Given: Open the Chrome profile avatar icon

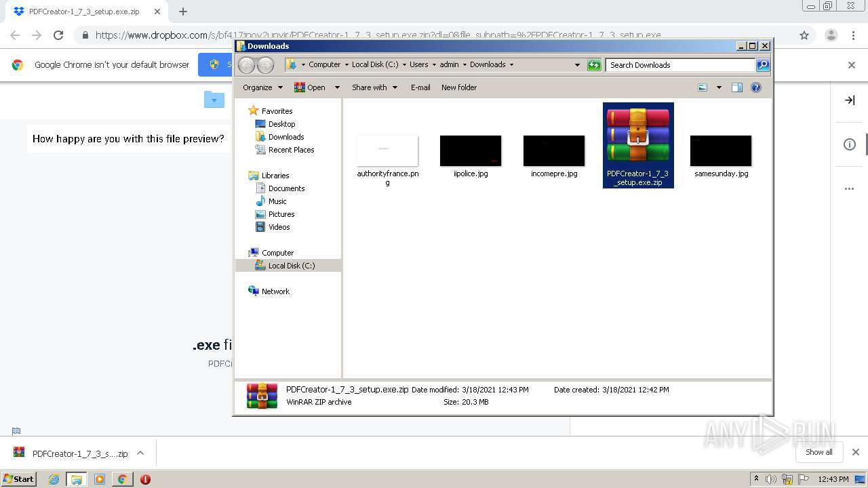Looking at the screenshot, I should [831, 35].
